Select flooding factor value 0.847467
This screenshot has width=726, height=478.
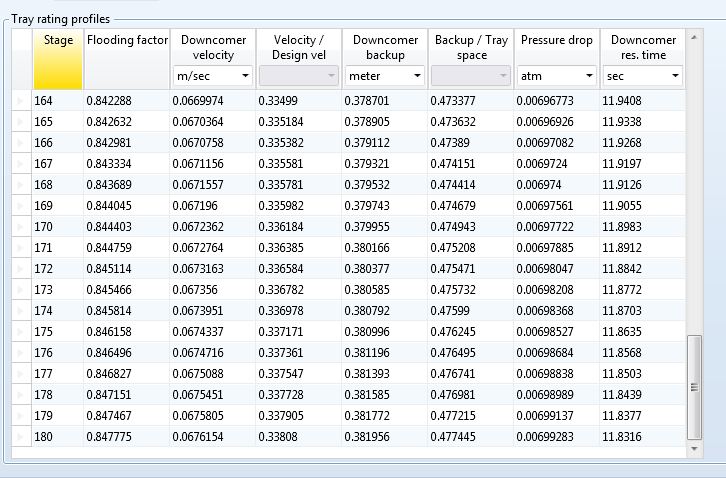tap(126, 415)
